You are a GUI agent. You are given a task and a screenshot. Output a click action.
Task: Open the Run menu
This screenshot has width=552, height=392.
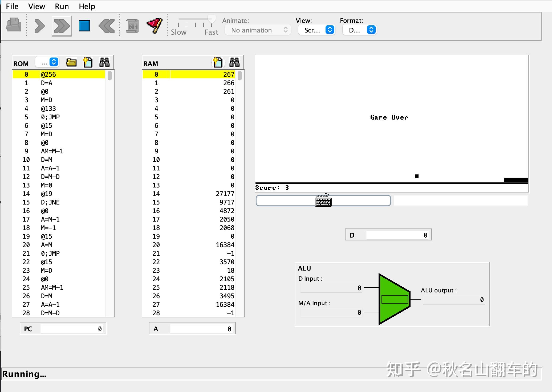[x=62, y=6]
